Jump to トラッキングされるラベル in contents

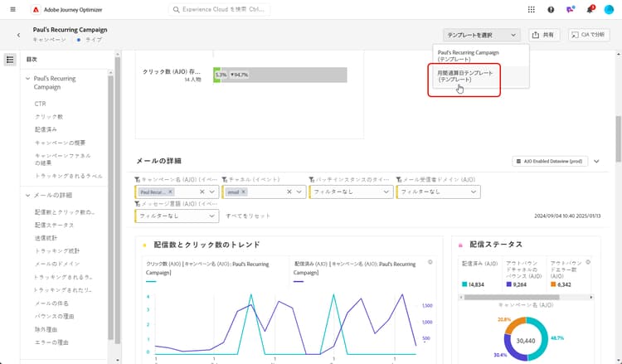[x=69, y=176]
